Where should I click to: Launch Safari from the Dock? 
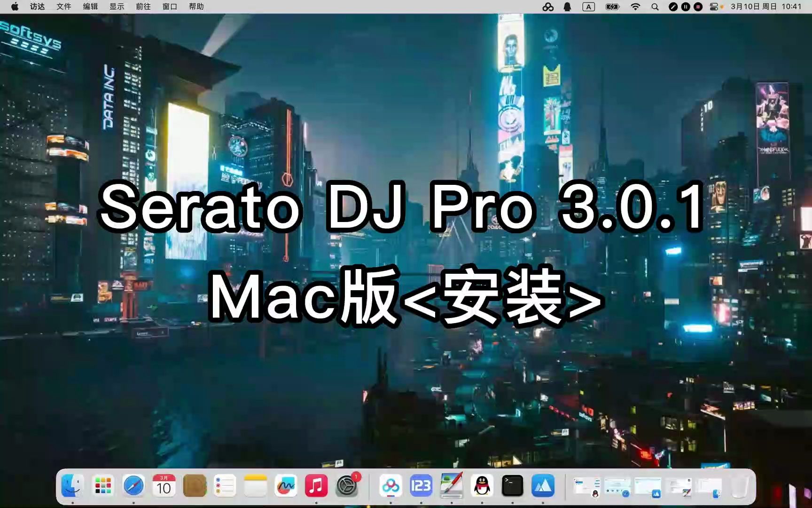point(133,485)
